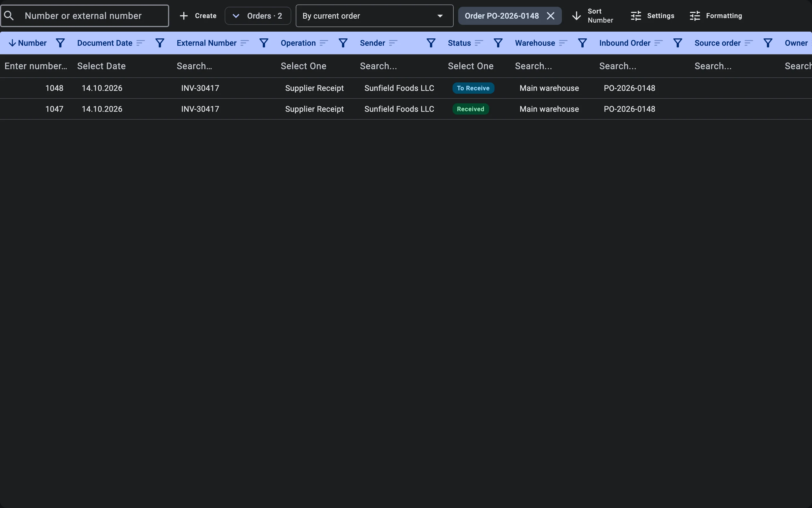Click the Number column header
The height and width of the screenshot is (508, 812).
pos(32,43)
